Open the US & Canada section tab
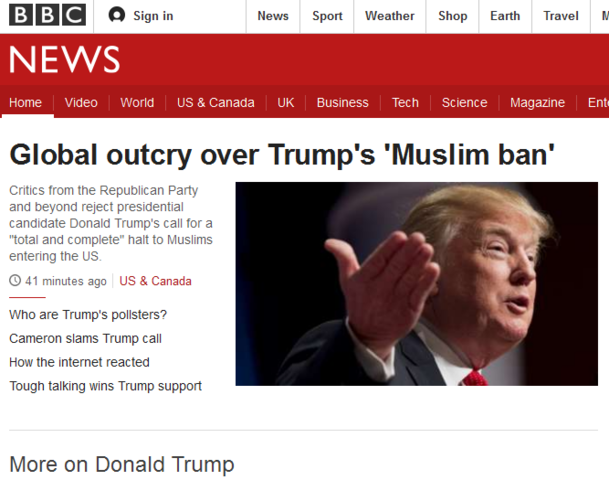This screenshot has height=480, width=609. pos(216,103)
